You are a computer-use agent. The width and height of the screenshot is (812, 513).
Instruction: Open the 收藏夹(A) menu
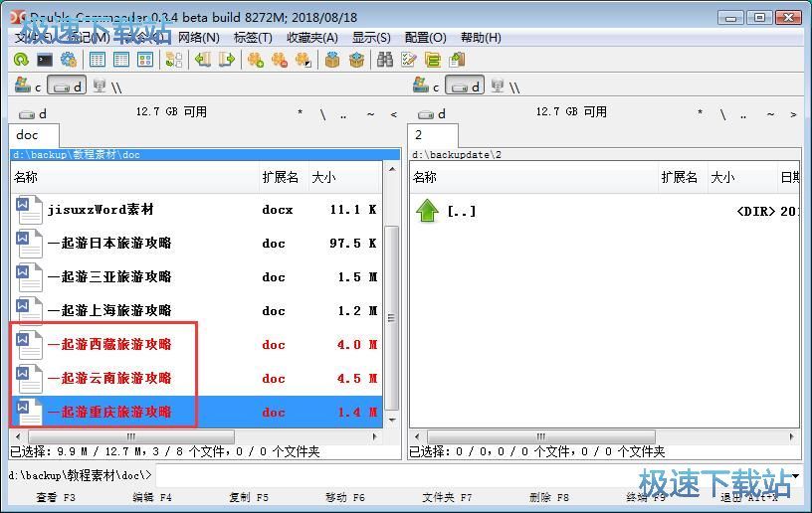[312, 38]
